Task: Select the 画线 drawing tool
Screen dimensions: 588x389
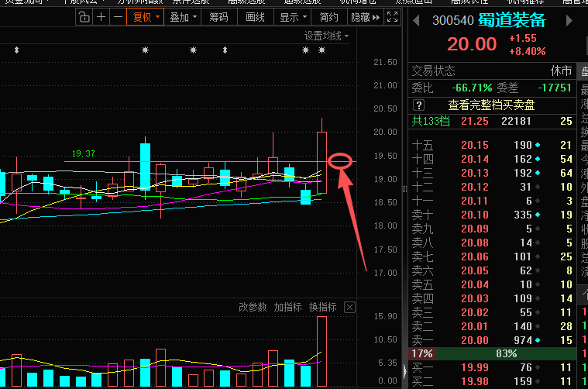Action: click(256, 17)
